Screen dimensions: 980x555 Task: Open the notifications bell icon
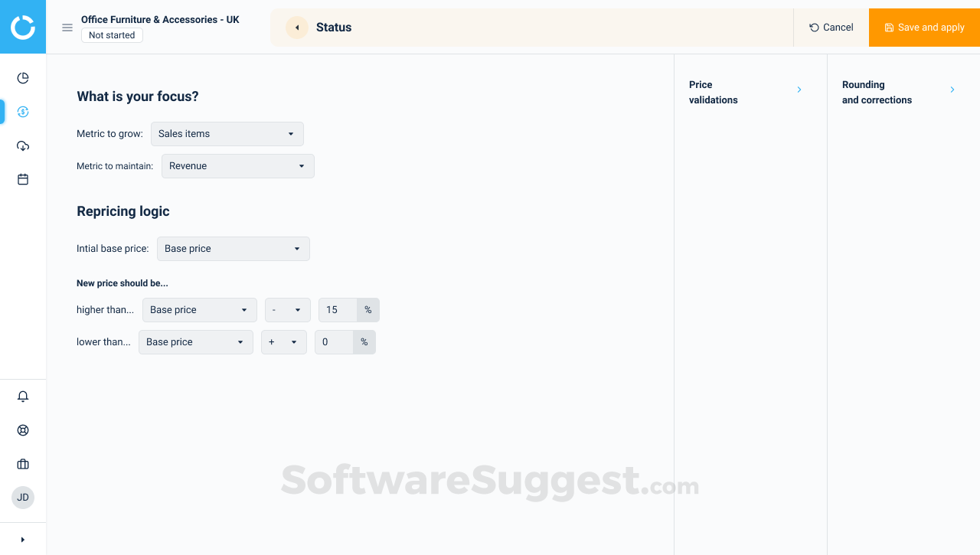point(23,396)
